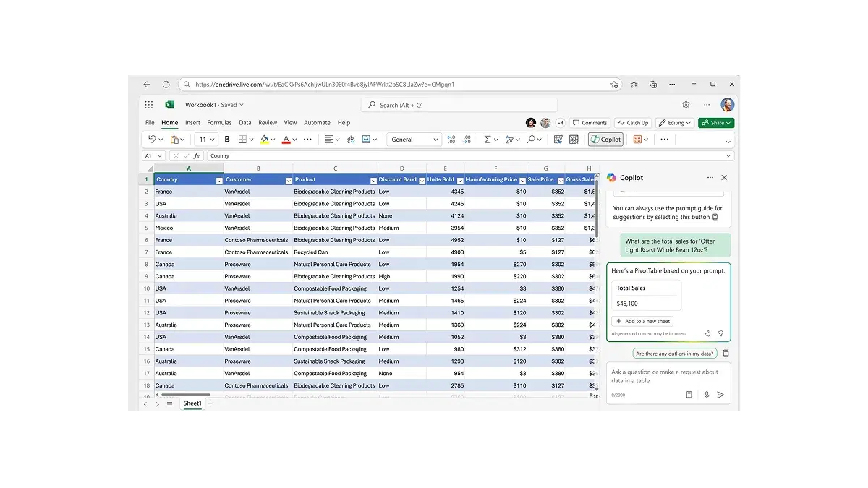Viewport: 868px width, 488px height.
Task: Apply cell borders icon
Action: coord(243,140)
